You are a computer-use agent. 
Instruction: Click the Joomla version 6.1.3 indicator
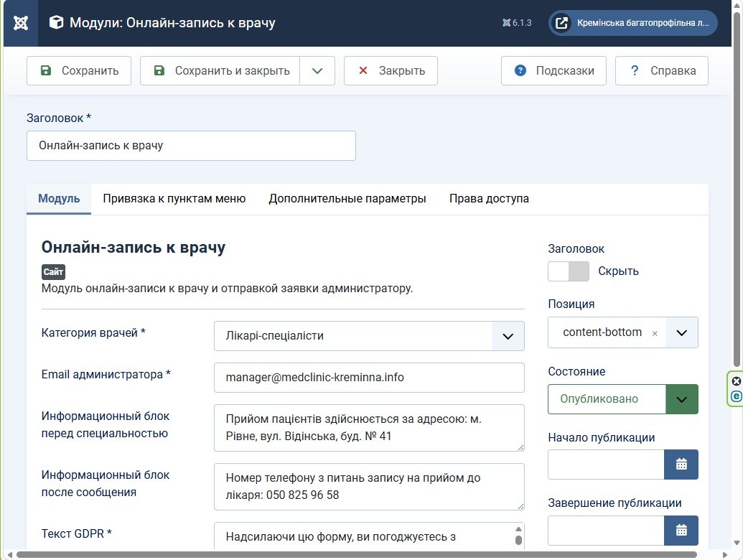point(517,23)
